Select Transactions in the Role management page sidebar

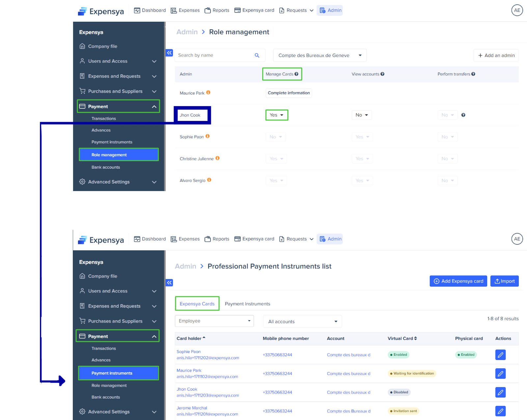pos(104,119)
